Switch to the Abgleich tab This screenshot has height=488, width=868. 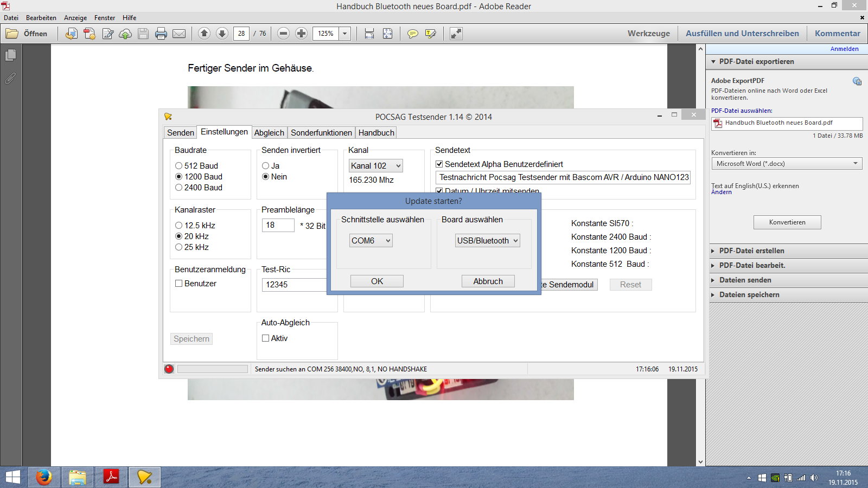tap(269, 133)
